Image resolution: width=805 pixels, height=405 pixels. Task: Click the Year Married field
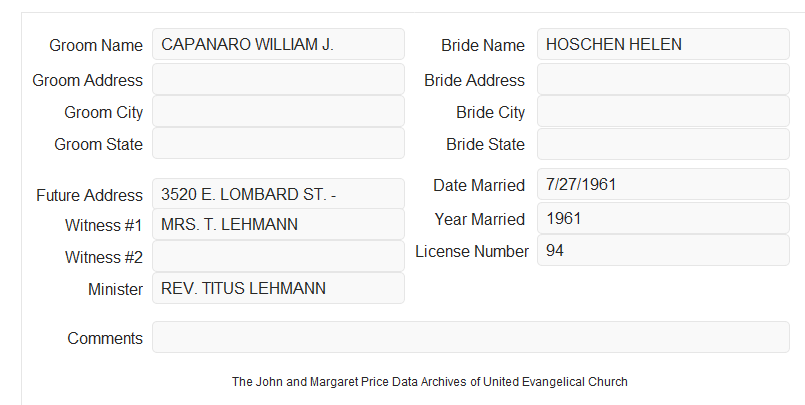(x=663, y=218)
